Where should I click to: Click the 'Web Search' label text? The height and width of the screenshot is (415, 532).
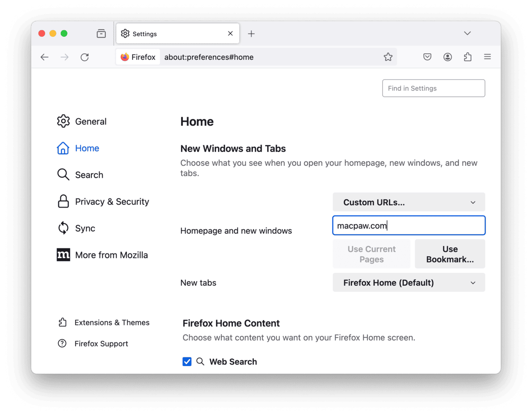(x=233, y=362)
